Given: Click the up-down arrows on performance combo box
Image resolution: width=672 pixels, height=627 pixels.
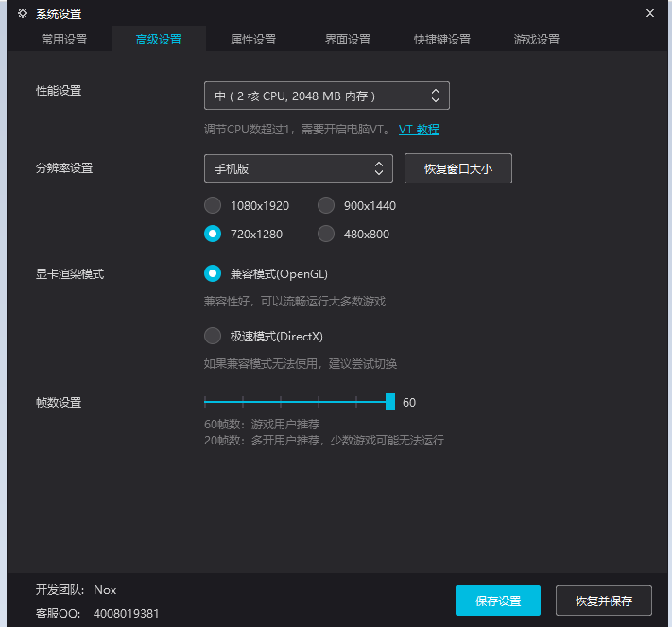Looking at the screenshot, I should [436, 96].
